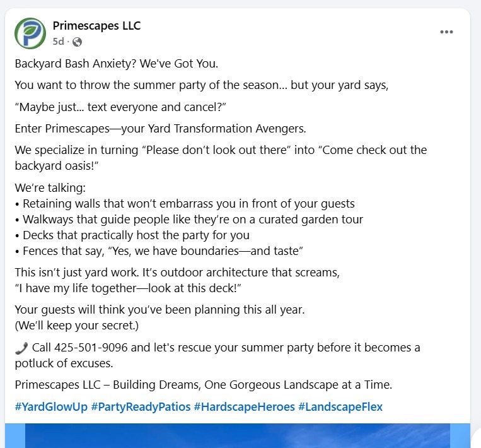This screenshot has width=481, height=448.
Task: Click the 5d post timestamp
Action: [58, 42]
